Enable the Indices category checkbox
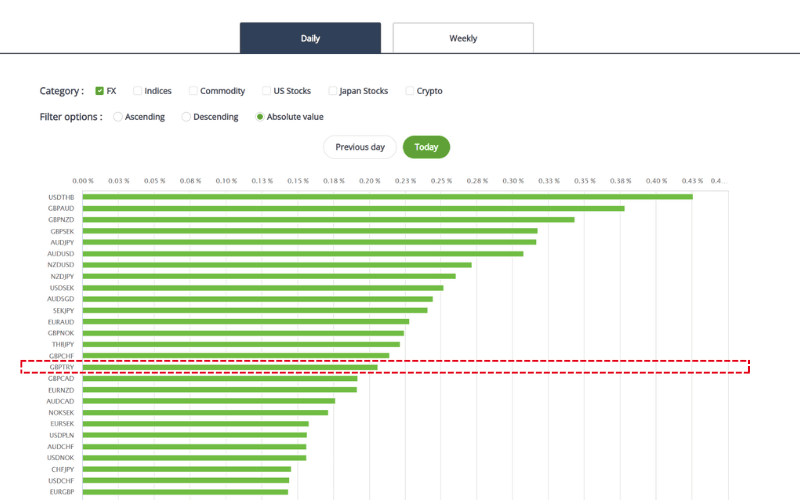This screenshot has height=500, width=800. click(x=138, y=91)
